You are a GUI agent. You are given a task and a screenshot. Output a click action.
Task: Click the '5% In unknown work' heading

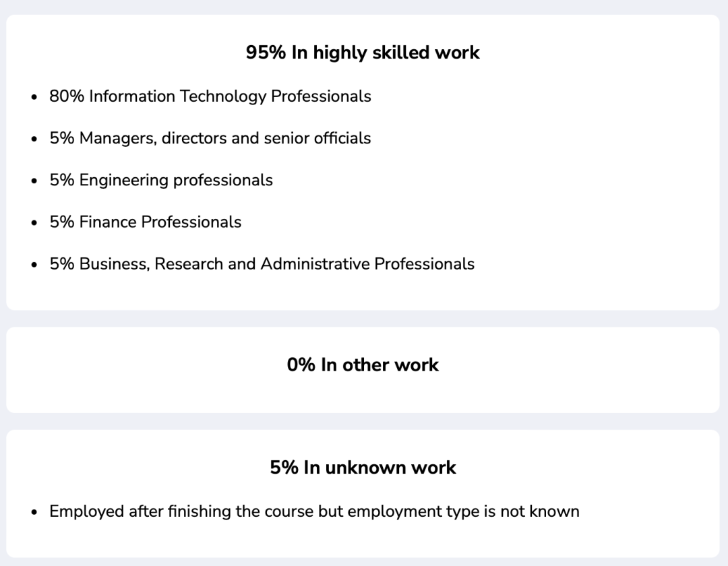pos(363,467)
